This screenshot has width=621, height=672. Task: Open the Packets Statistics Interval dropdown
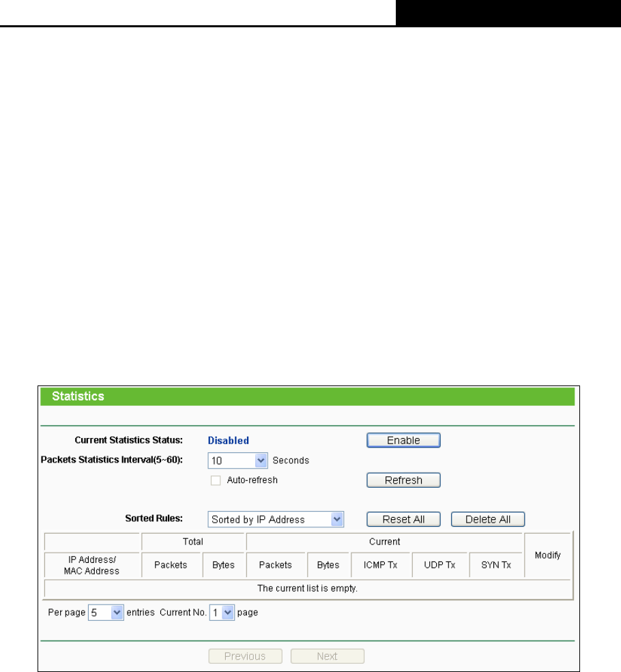[238, 461]
